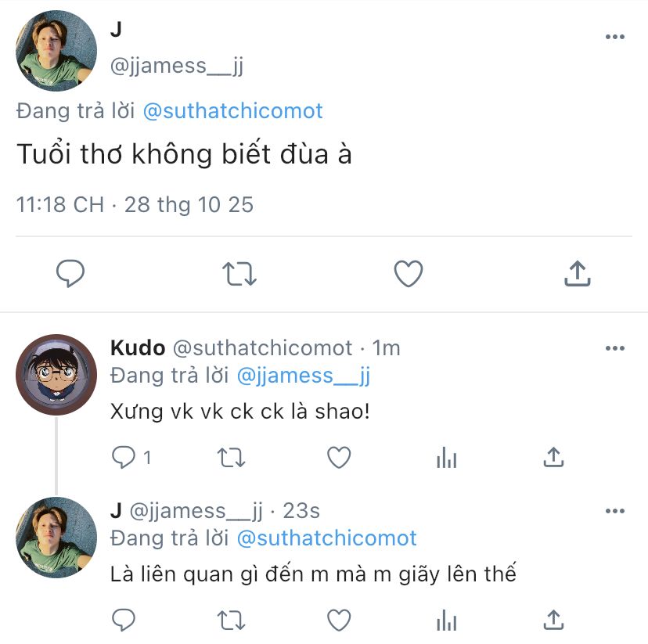The width and height of the screenshot is (648, 644).
Task: Like Kudo's reply tweet
Action: [x=338, y=458]
